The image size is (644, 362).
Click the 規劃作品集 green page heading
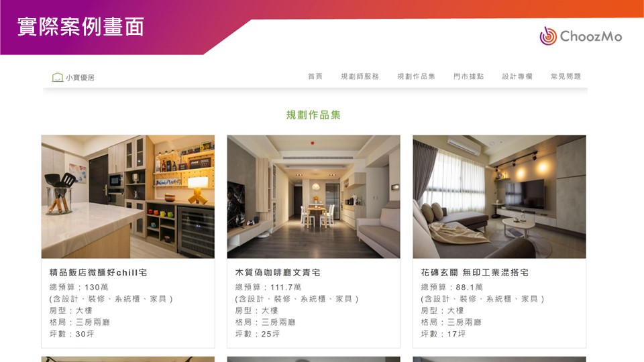[313, 115]
